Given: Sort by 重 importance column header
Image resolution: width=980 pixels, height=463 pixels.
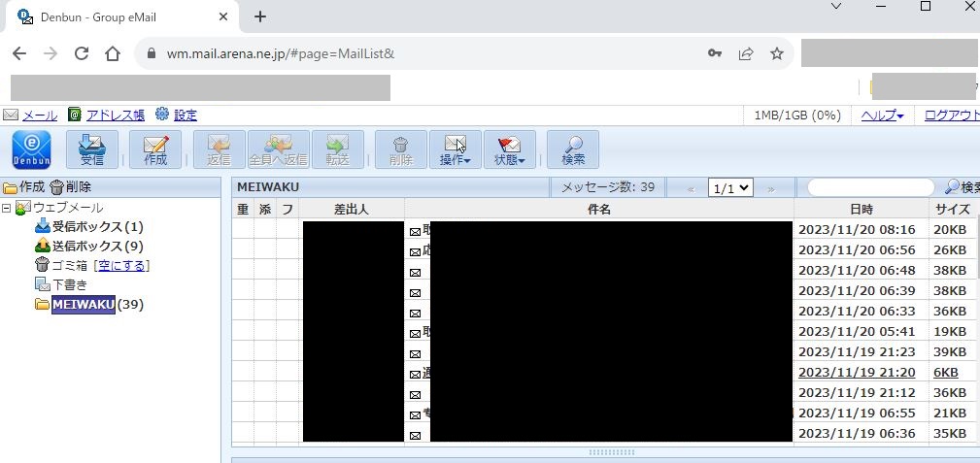Looking at the screenshot, I should tap(243, 210).
